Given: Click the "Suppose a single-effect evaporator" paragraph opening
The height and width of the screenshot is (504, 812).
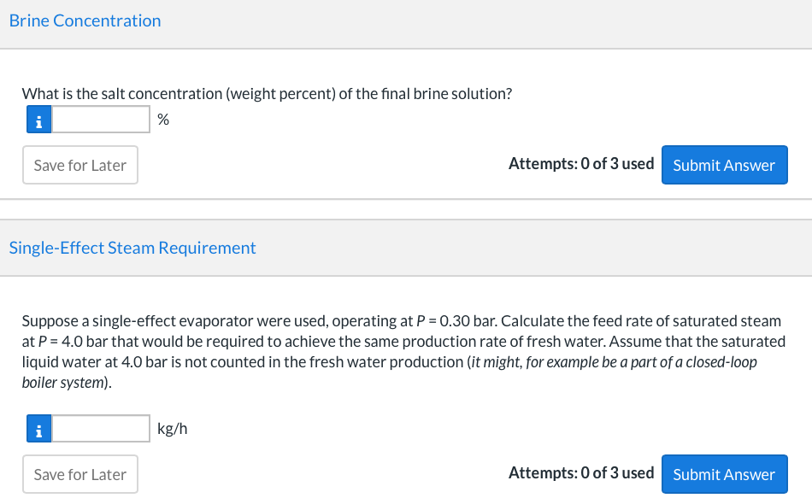Looking at the screenshot, I should (128, 321).
